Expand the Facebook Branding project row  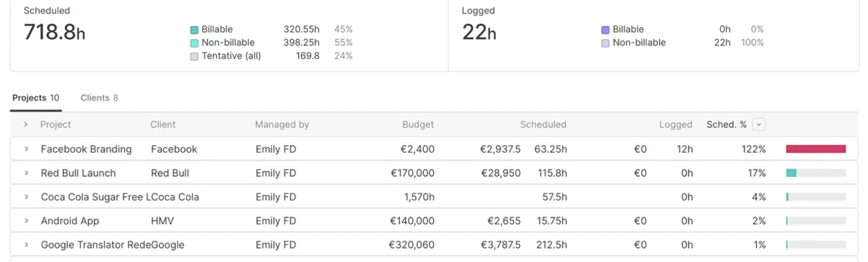26,149
